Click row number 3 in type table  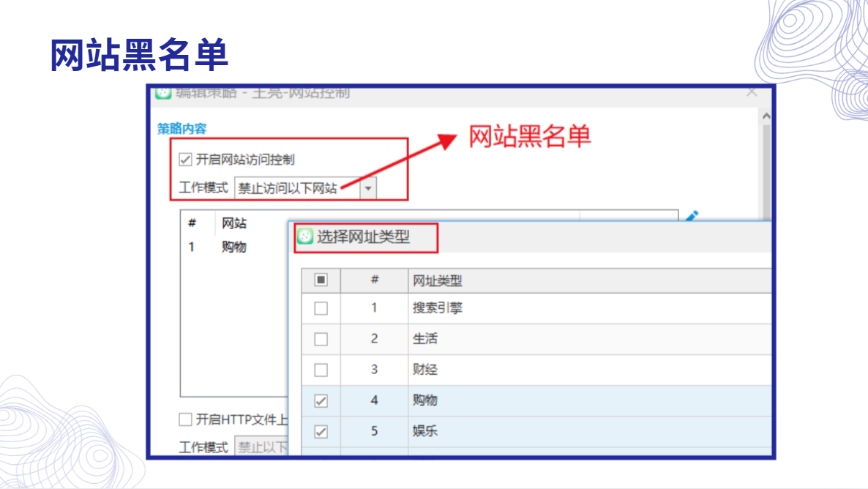click(x=374, y=370)
